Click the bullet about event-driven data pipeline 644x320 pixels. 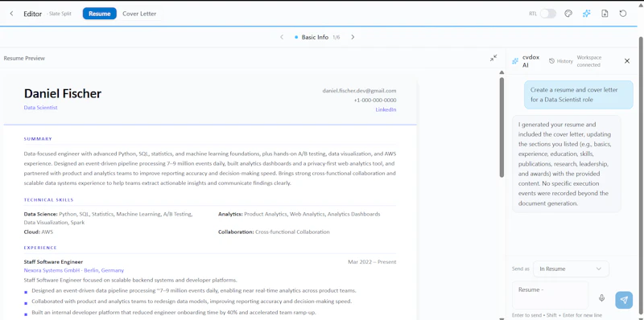[x=193, y=290]
